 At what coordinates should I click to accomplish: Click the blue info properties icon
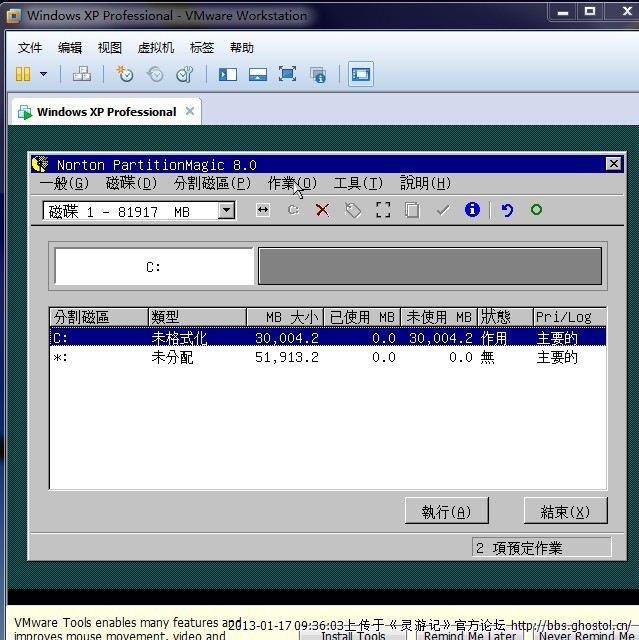tap(472, 210)
